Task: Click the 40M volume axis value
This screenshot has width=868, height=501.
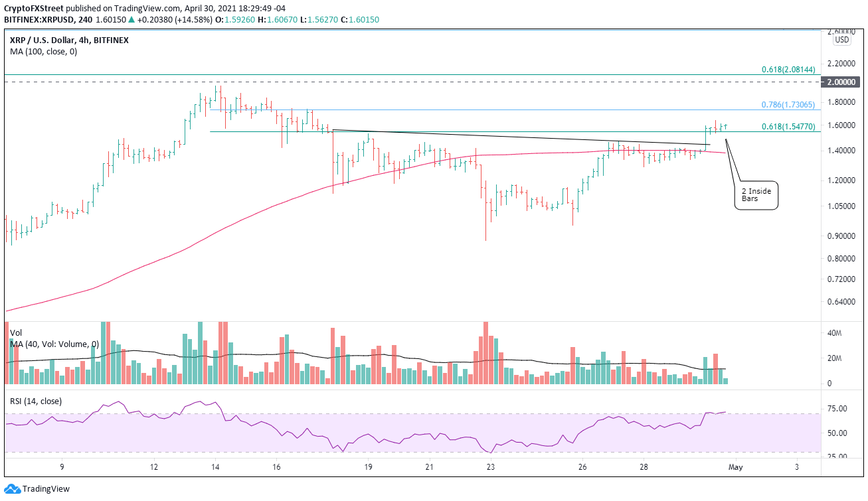Action: pyautogui.click(x=834, y=333)
